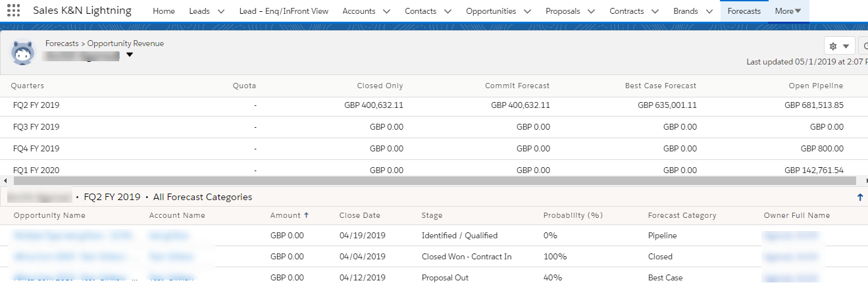
Task: Click FQ2 Closed Only value GBP 400,632.11
Action: (x=373, y=105)
